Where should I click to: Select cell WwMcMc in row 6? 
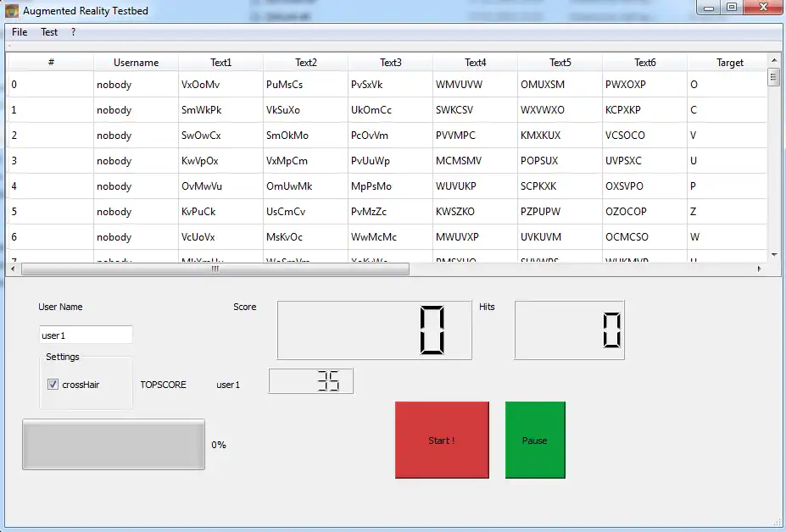pos(390,237)
